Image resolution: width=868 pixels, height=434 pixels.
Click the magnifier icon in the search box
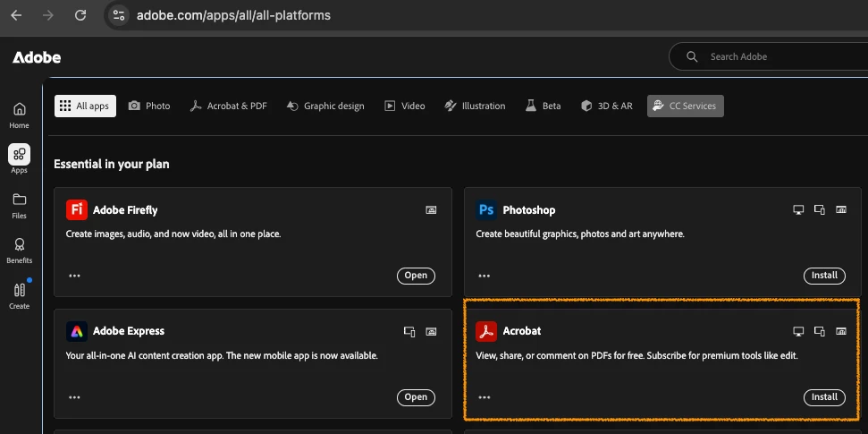692,56
